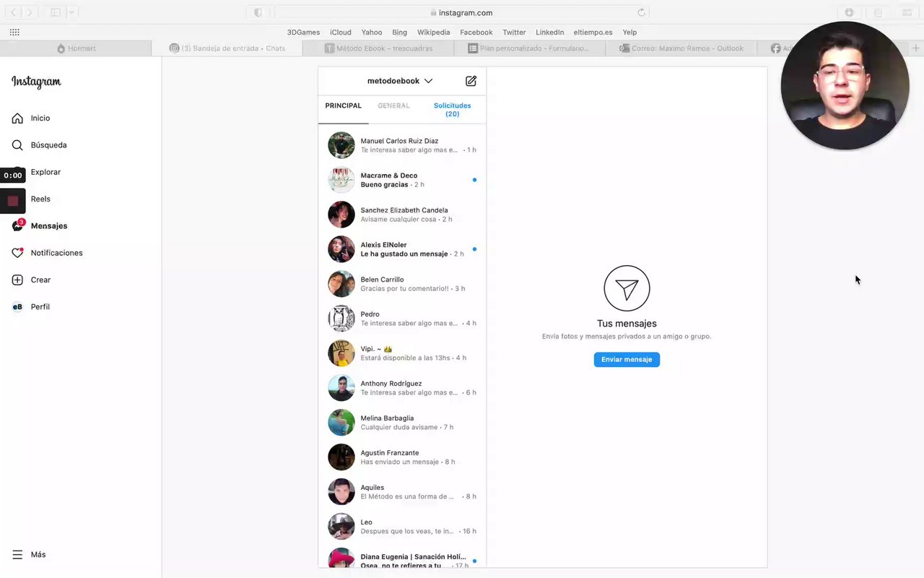924x578 pixels.
Task: Toggle Safari sidebar button
Action: tap(56, 12)
